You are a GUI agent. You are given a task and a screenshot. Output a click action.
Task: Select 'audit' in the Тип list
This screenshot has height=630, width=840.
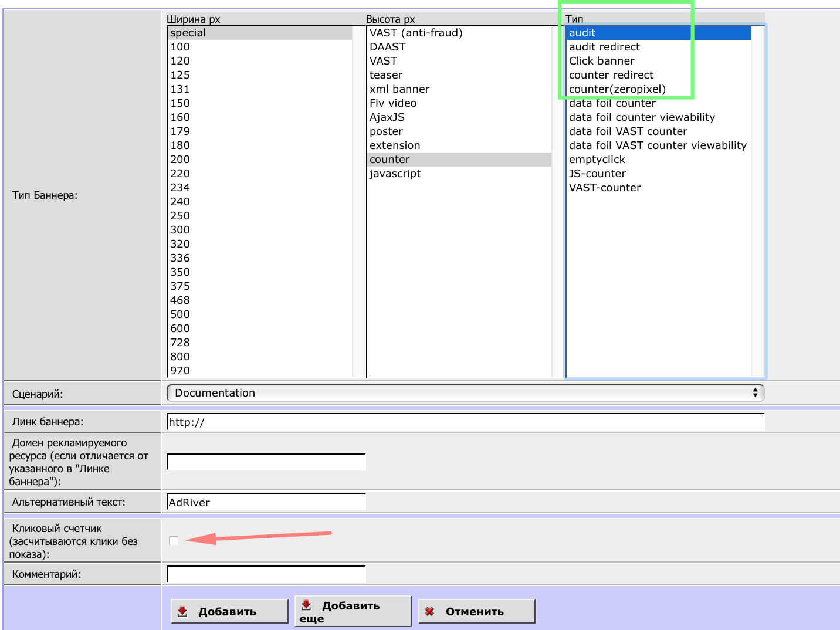659,33
